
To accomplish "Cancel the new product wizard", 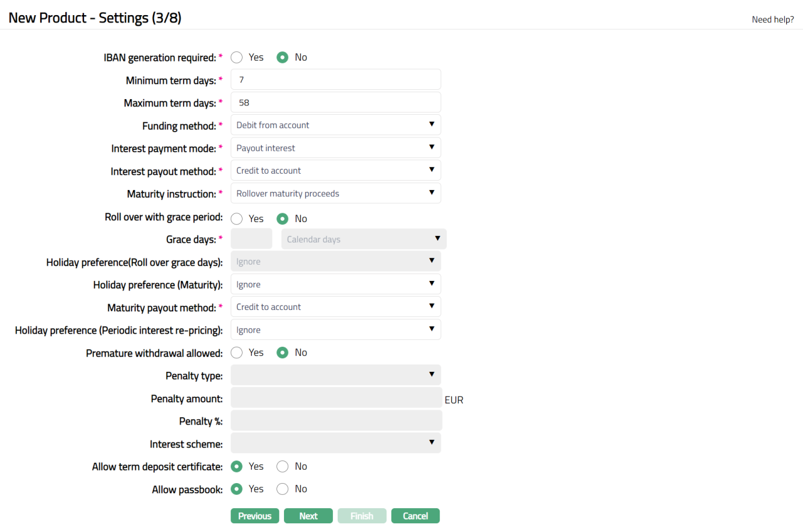I will (415, 516).
